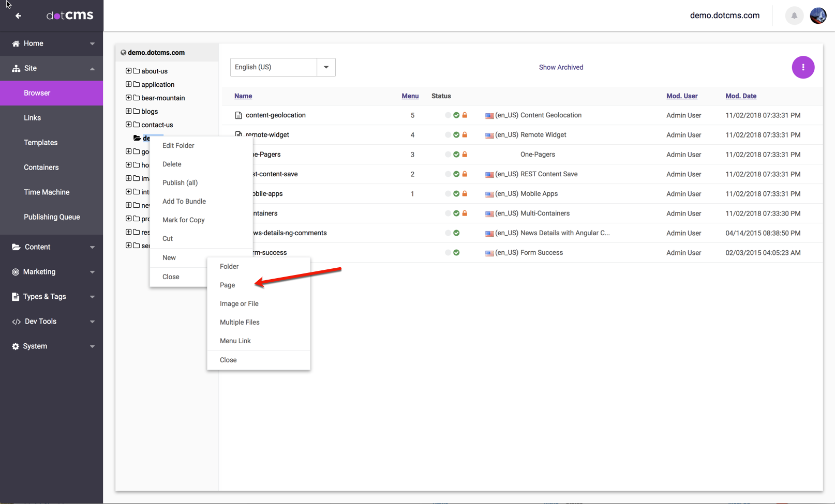Expand the about-us folder tree node
This screenshot has width=835, height=504.
pyautogui.click(x=128, y=71)
